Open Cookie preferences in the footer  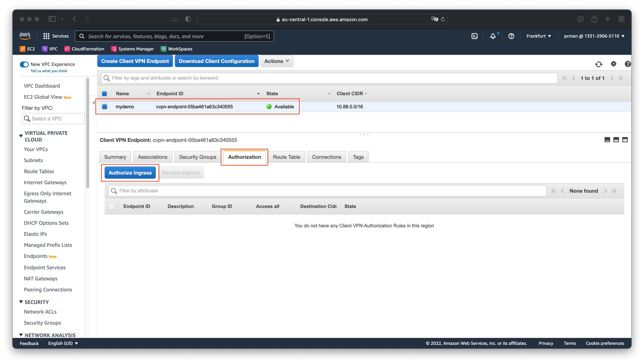click(x=605, y=343)
